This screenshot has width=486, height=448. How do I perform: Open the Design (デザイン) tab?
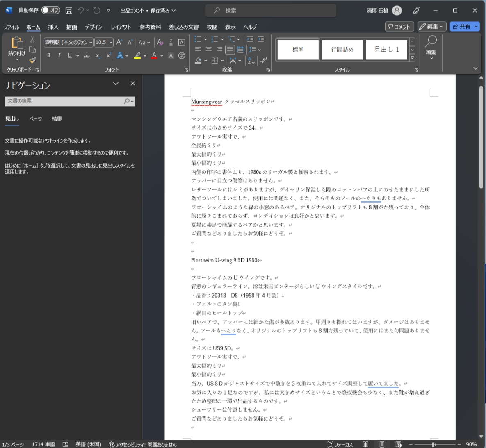point(94,27)
